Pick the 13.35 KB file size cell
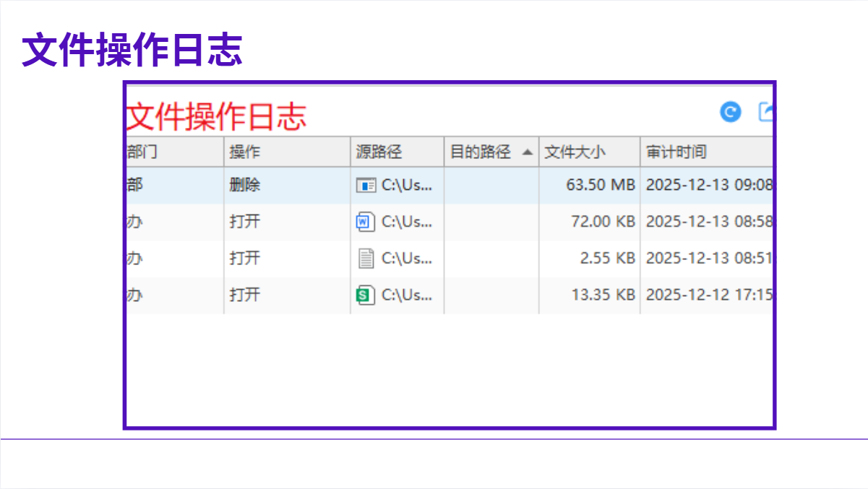868x489 pixels. (x=602, y=295)
